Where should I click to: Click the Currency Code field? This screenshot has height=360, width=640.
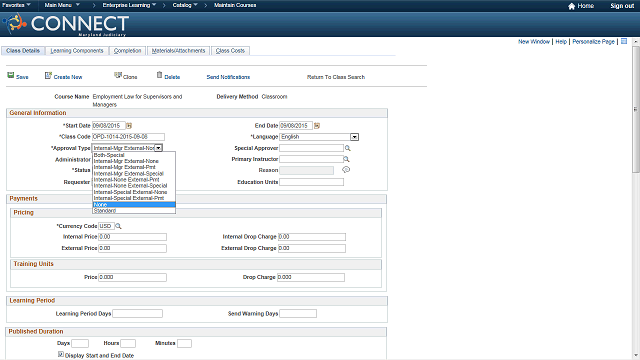tap(106, 226)
